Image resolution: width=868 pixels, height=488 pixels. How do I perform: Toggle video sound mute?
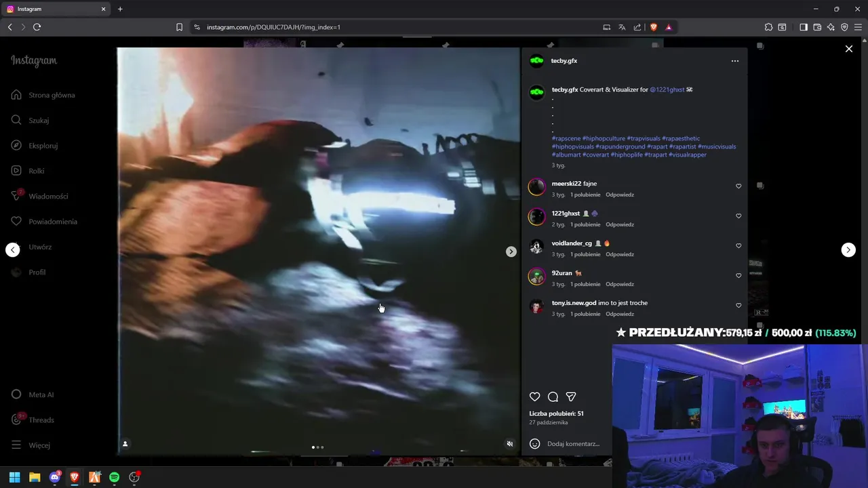point(510,444)
